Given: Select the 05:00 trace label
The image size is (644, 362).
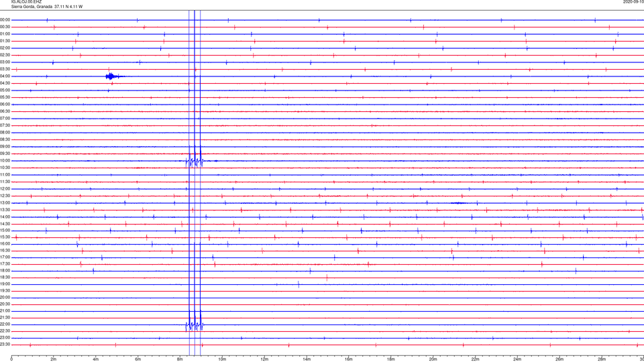Looking at the screenshot, I should pos(5,90).
